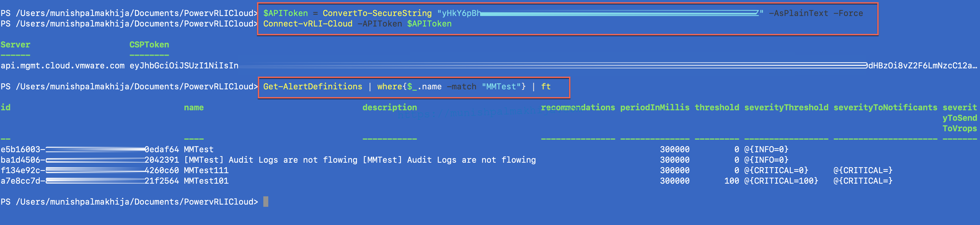Image resolution: width=980 pixels, height=225 pixels.
Task: Click the Server column header
Action: coord(15,45)
